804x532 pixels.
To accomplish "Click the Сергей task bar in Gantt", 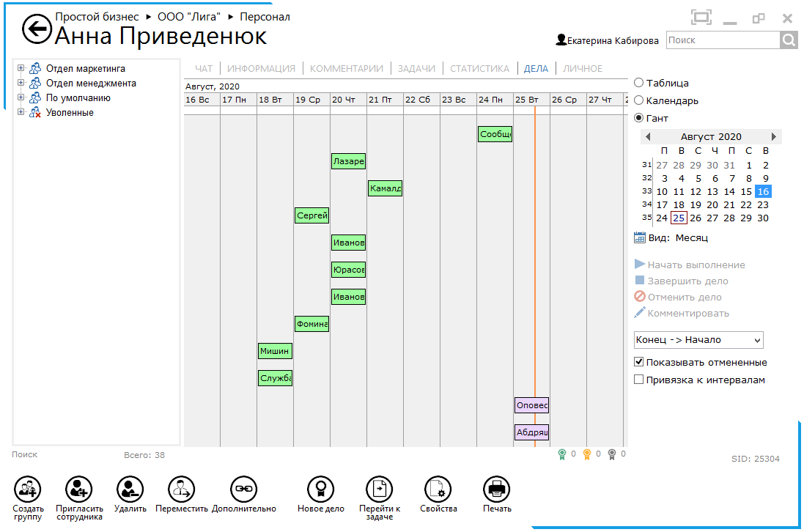I will tap(311, 215).
